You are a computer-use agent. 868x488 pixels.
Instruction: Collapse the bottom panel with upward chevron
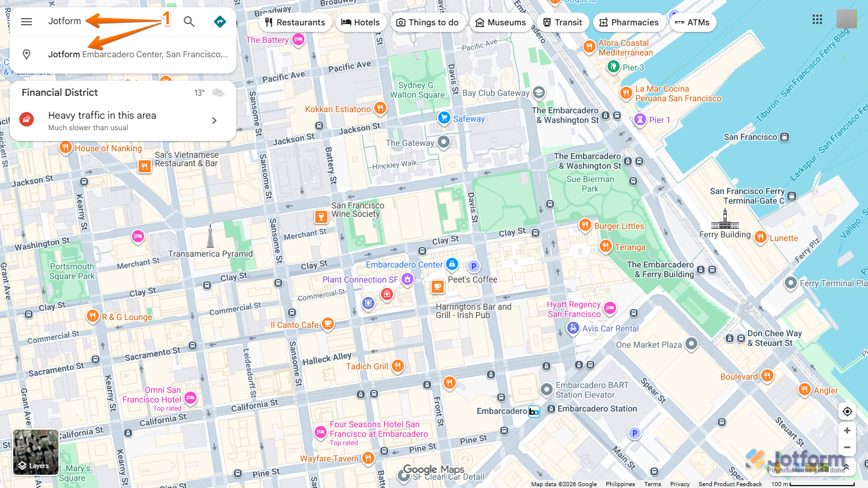[846, 467]
